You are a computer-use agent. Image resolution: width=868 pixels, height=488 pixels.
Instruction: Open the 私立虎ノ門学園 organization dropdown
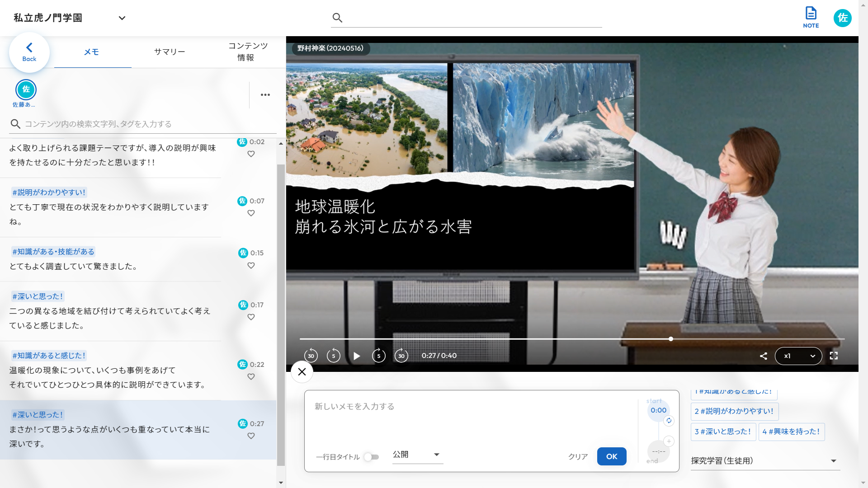70,18
